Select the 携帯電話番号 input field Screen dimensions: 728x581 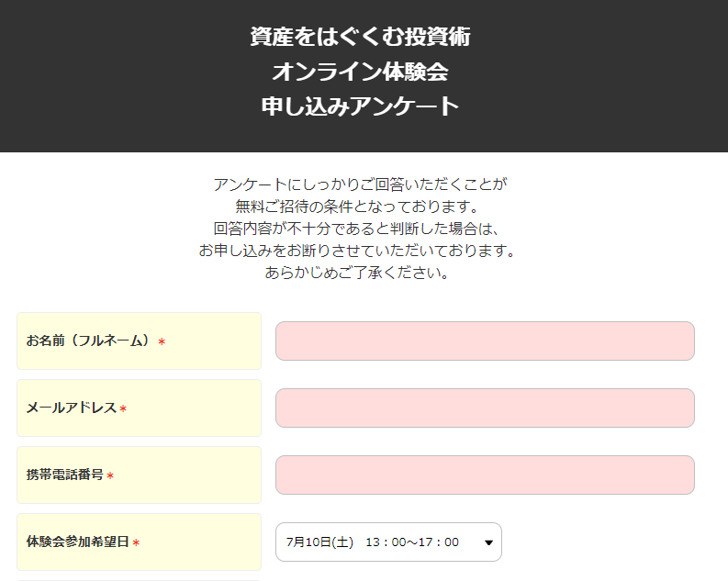tap(485, 475)
